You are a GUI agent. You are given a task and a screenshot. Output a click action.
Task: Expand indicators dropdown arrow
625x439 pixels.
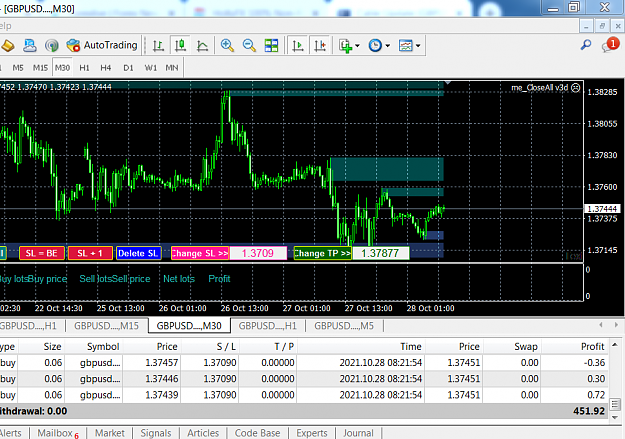point(357,46)
